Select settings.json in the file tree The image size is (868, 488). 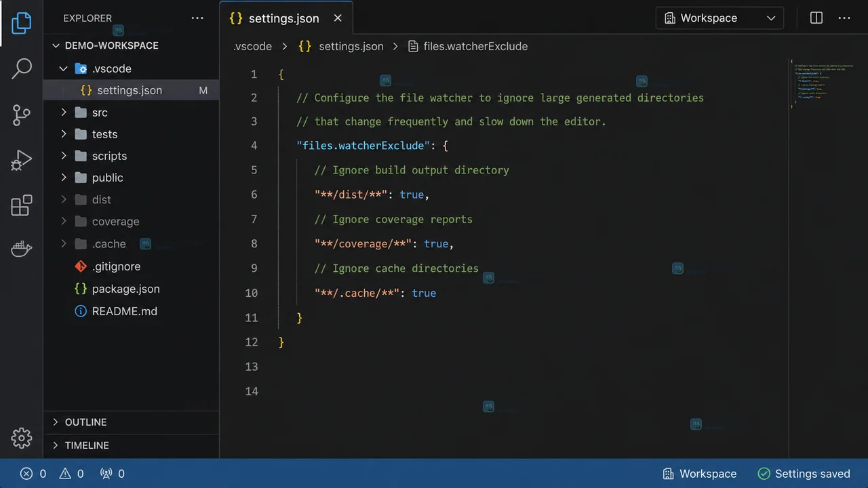click(132, 90)
